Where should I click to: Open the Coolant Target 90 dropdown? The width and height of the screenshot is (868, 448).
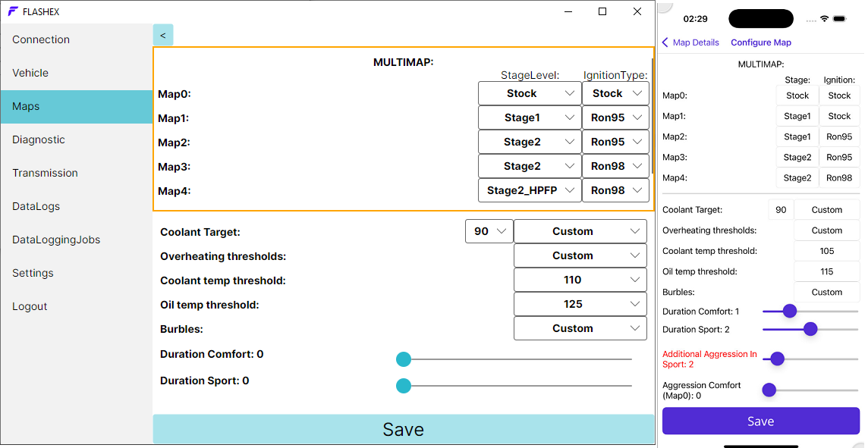[489, 231]
